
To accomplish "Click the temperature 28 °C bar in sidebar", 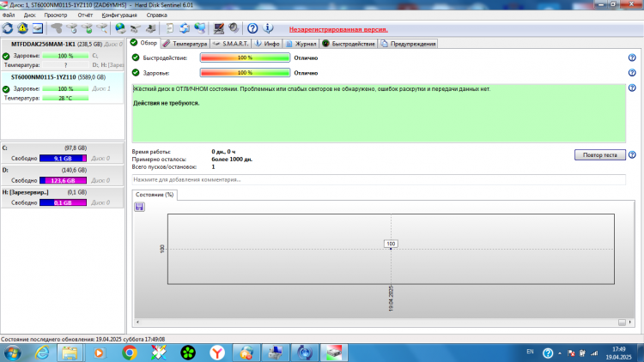I will click(65, 98).
